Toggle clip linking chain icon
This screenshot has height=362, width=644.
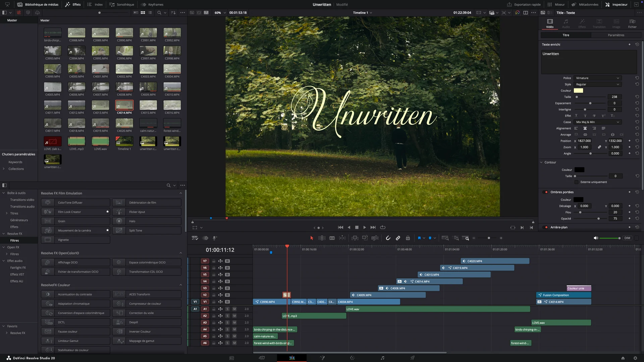tap(398, 238)
